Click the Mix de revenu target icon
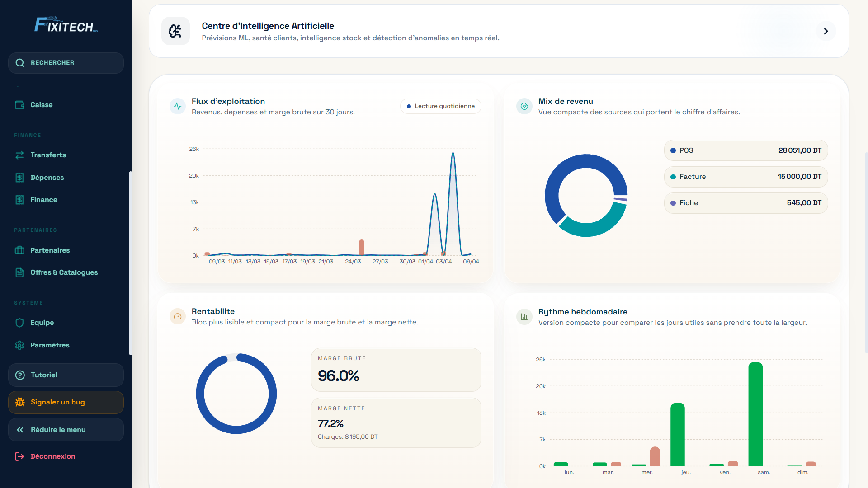 tap(524, 107)
